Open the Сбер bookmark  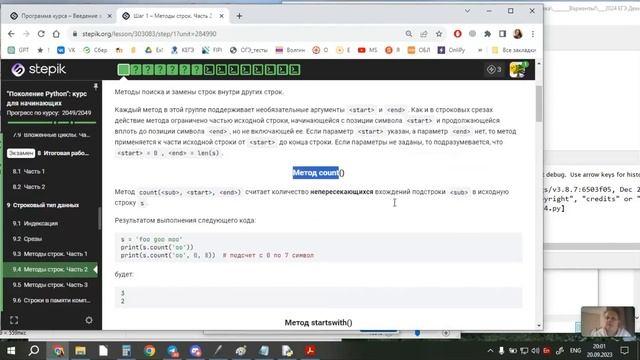pyautogui.click(x=95, y=50)
